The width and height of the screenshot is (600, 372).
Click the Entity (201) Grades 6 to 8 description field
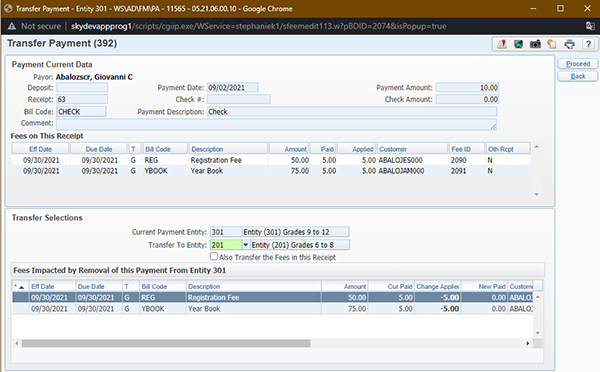tap(300, 245)
